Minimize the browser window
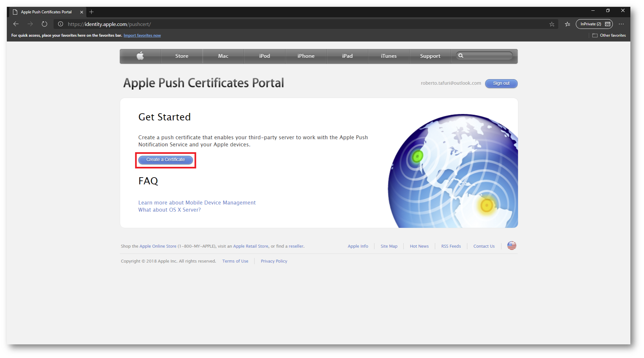644x358 pixels. (x=593, y=11)
